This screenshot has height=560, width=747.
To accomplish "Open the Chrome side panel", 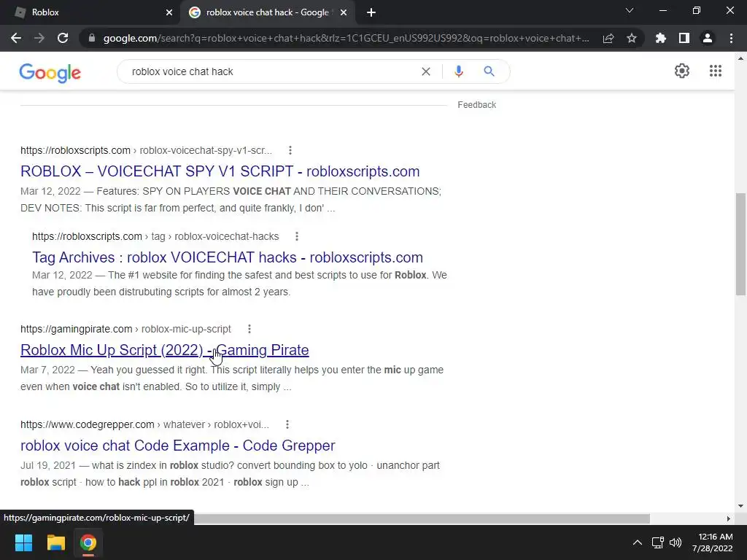I will point(684,38).
